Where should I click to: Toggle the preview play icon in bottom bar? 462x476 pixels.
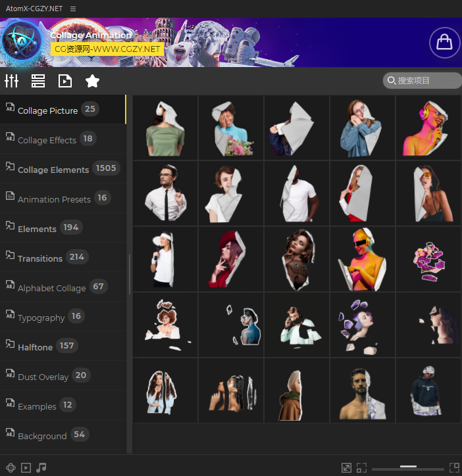[x=26, y=467]
